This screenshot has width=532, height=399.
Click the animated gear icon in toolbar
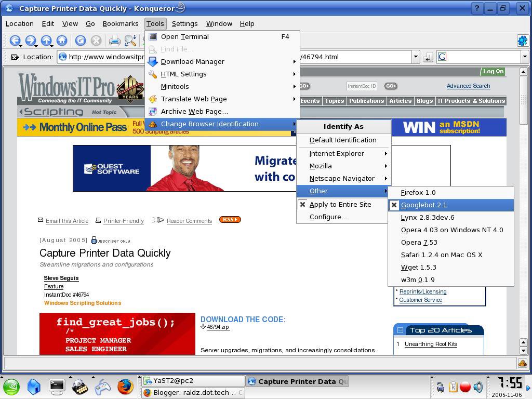[x=523, y=41]
